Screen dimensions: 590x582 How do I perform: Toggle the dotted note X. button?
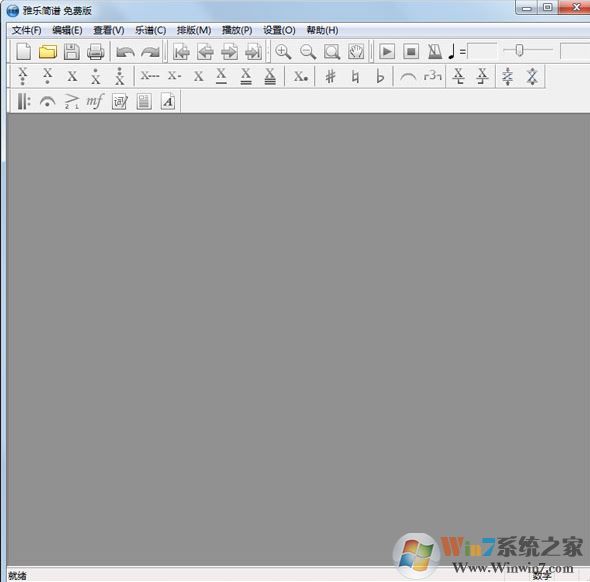tap(301, 76)
